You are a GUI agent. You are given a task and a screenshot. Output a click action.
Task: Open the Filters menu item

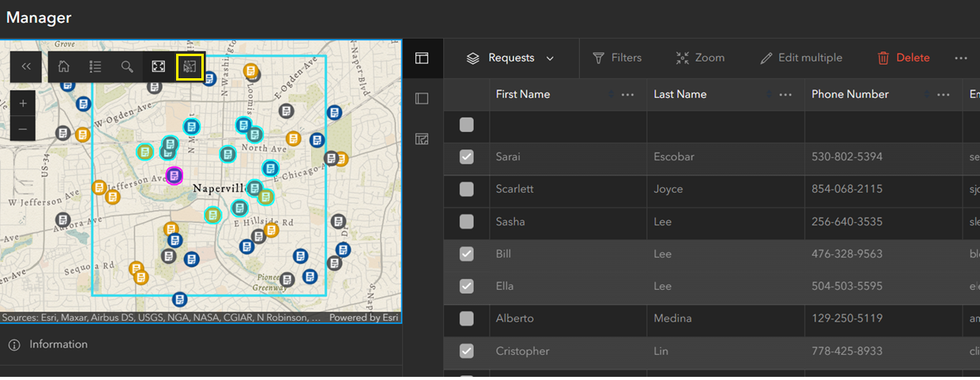(x=617, y=58)
